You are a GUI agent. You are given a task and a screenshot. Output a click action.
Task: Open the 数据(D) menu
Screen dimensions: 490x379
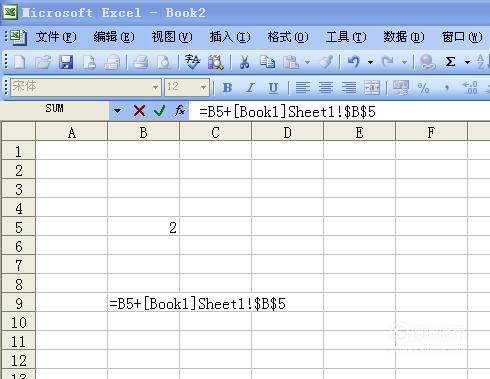point(404,37)
